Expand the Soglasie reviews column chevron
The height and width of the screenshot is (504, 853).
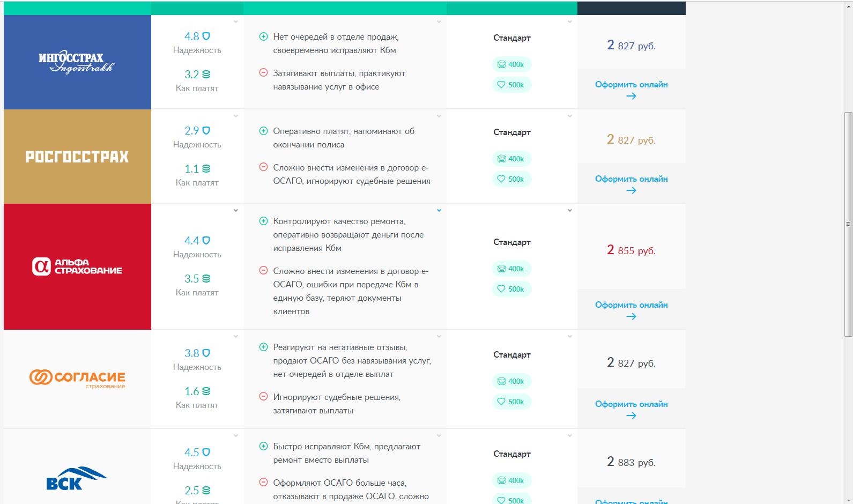pos(439,337)
